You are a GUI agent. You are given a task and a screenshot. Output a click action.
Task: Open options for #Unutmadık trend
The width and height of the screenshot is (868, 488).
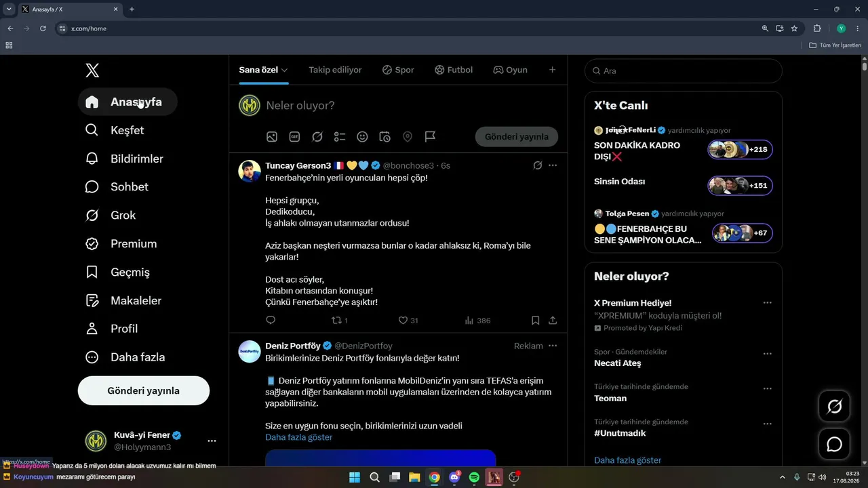(768, 424)
